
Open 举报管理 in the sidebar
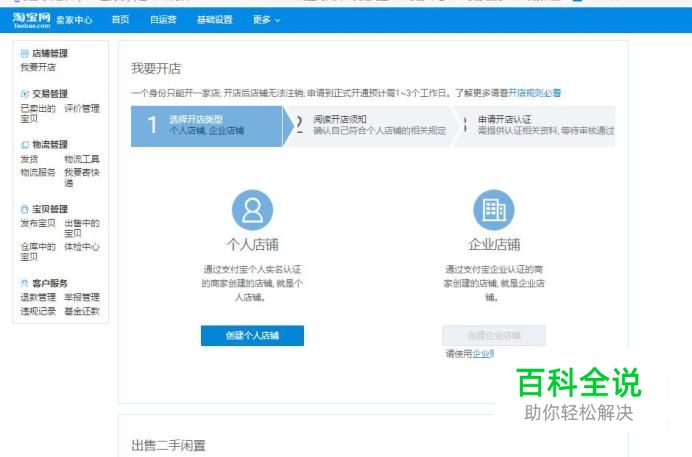82,297
